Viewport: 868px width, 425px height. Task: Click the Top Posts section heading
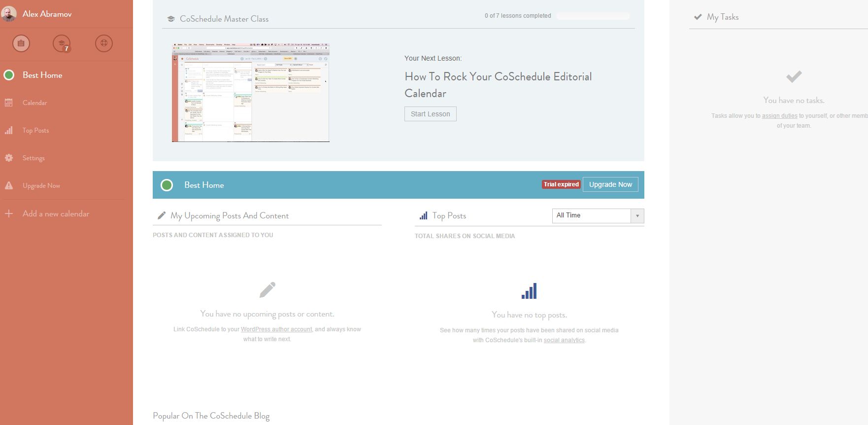pos(449,215)
